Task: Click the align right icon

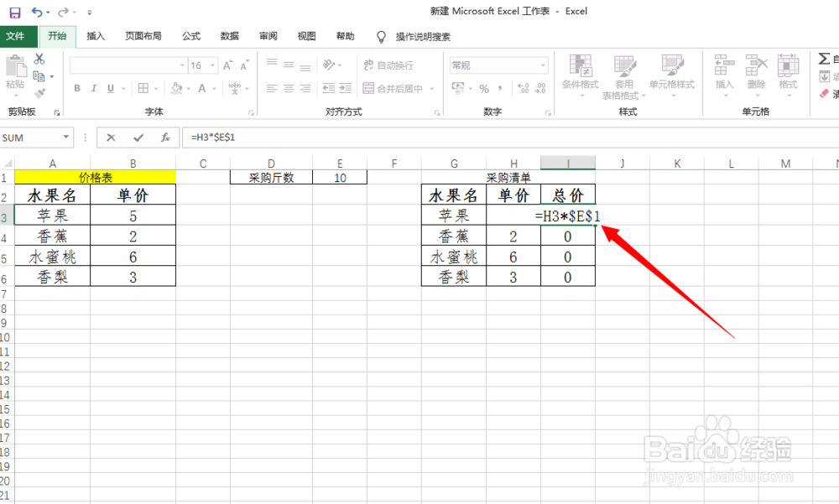Action: point(305,88)
